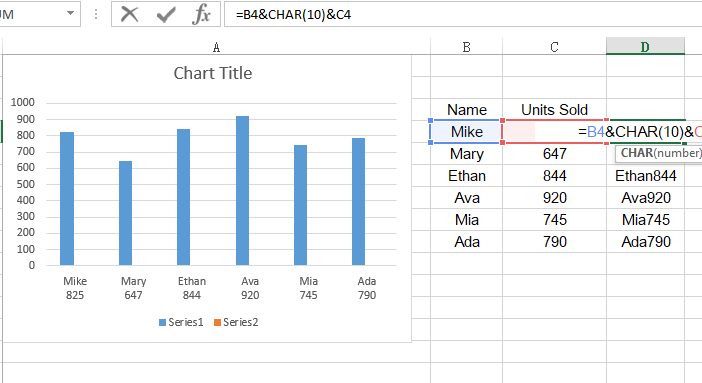702x383 pixels.
Task: Click the Ava bar in chart
Action: [x=242, y=190]
